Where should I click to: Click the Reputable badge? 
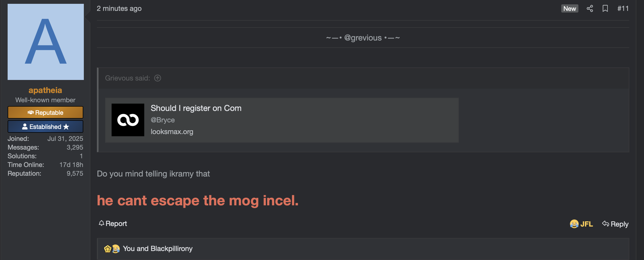(45, 112)
